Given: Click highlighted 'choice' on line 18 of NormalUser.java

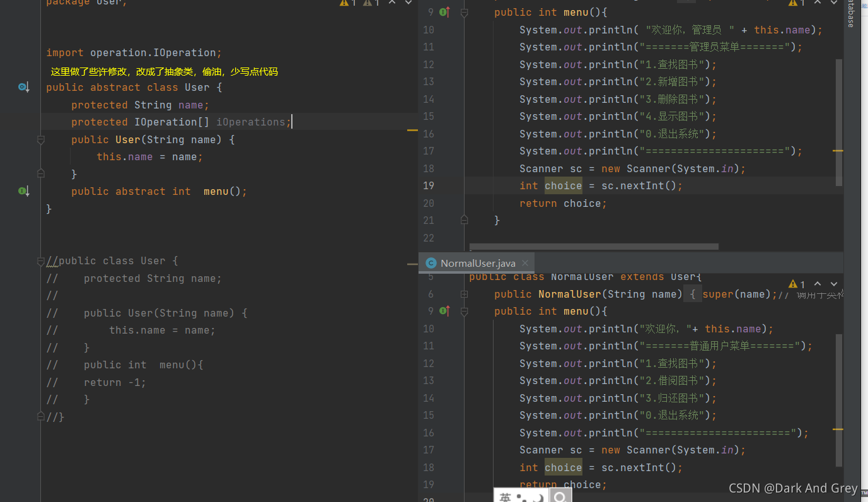Looking at the screenshot, I should pos(564,467).
